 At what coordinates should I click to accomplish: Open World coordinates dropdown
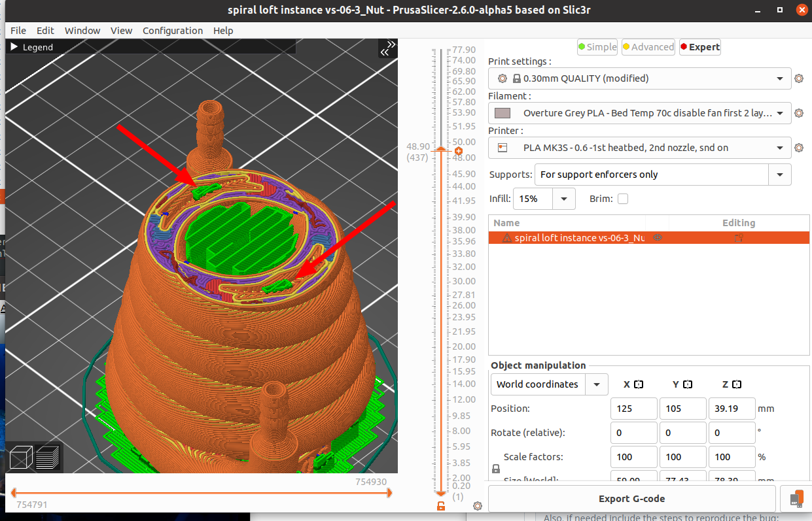[x=597, y=384]
